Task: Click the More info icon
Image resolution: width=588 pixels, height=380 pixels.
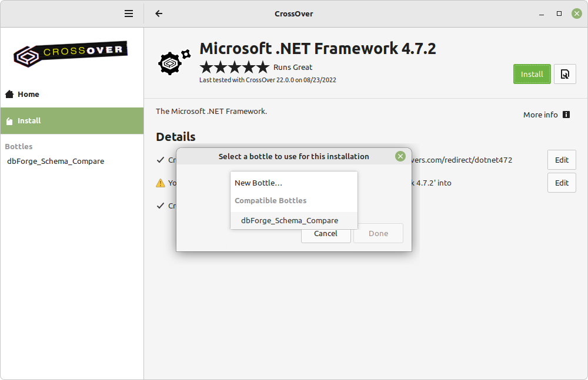Action: [x=566, y=115]
